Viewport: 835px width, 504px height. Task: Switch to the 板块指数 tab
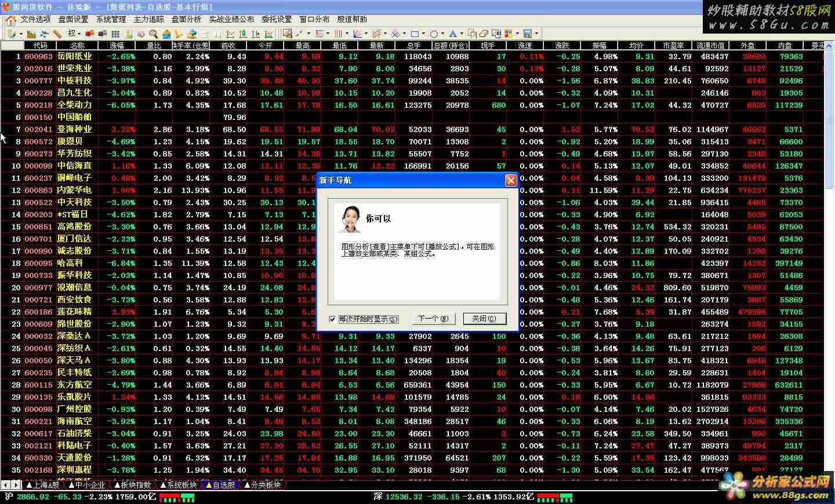(133, 485)
